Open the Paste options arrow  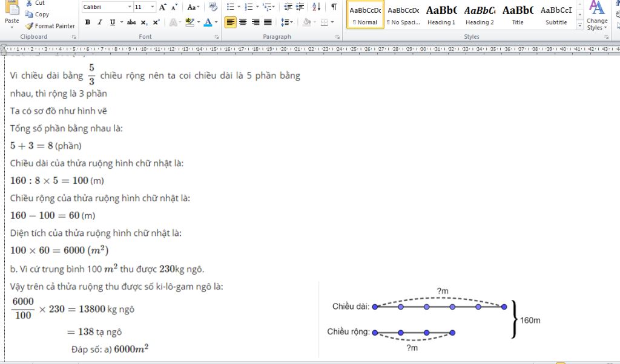(x=12, y=28)
